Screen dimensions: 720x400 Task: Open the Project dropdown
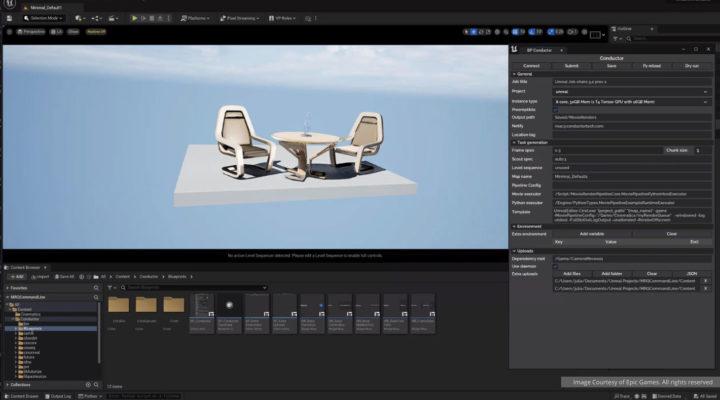632,91
